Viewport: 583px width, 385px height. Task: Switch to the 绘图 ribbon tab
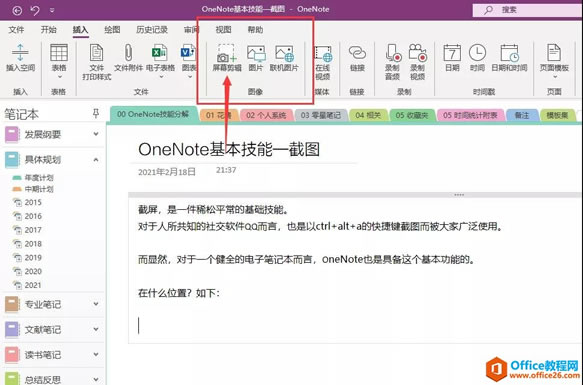pos(112,30)
